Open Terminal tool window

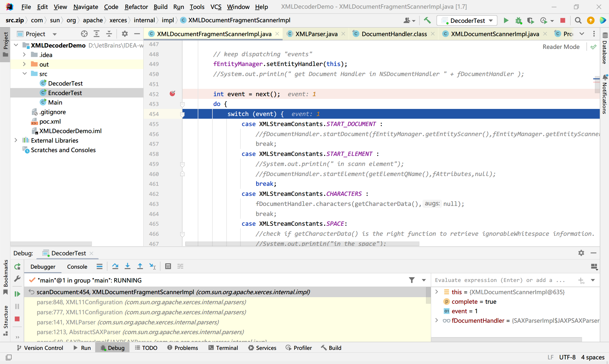click(223, 348)
